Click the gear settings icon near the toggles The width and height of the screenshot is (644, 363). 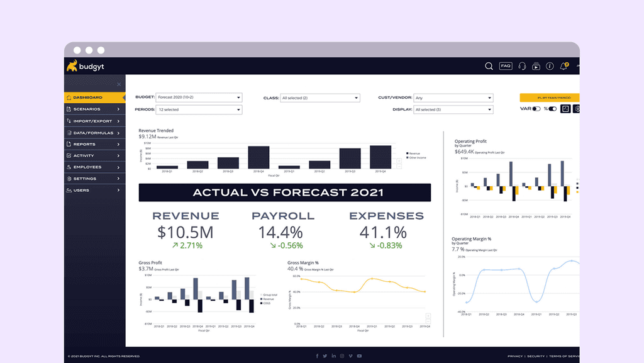577,108
